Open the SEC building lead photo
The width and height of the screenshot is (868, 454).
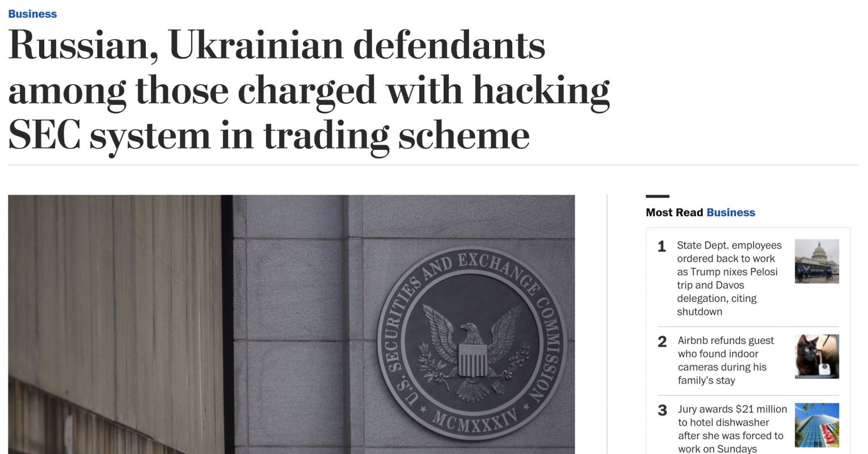click(291, 324)
